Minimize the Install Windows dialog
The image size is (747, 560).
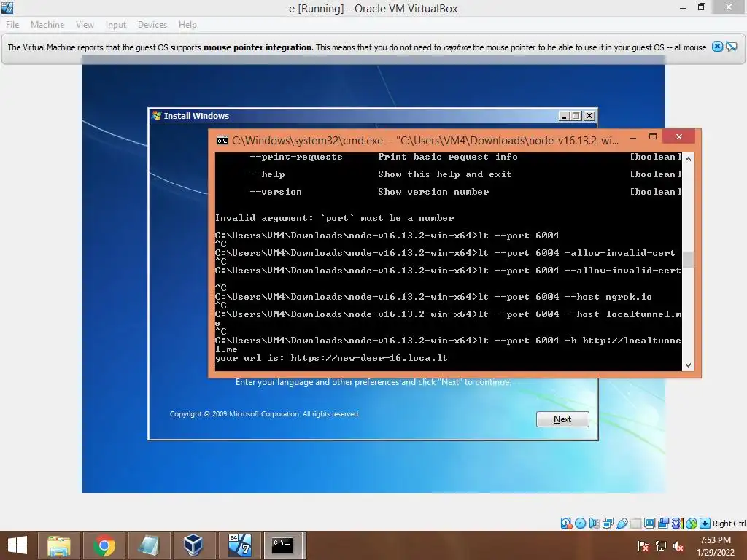click(x=564, y=116)
